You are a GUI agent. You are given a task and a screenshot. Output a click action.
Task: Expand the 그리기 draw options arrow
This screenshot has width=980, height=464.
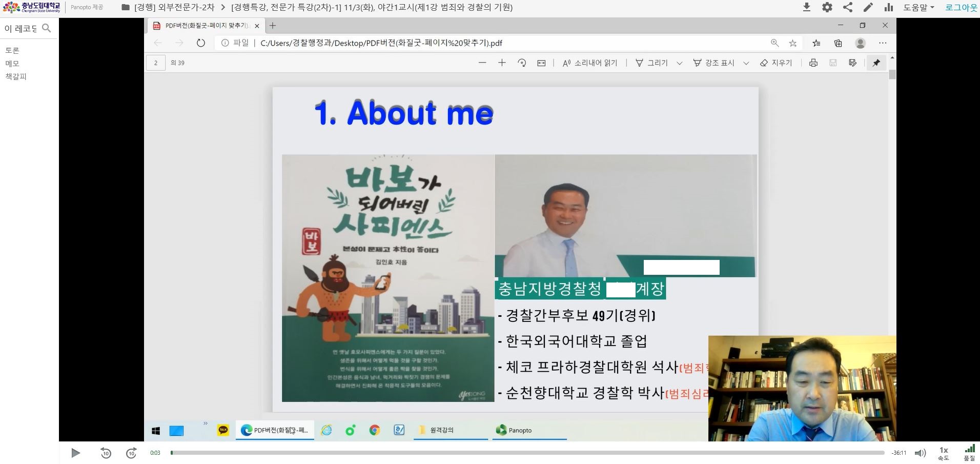click(680, 63)
